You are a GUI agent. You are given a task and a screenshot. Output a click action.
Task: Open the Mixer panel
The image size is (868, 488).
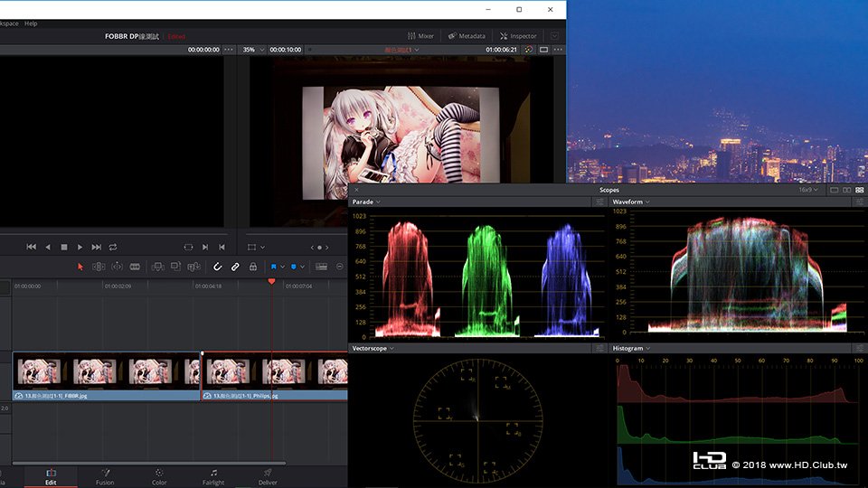[420, 36]
